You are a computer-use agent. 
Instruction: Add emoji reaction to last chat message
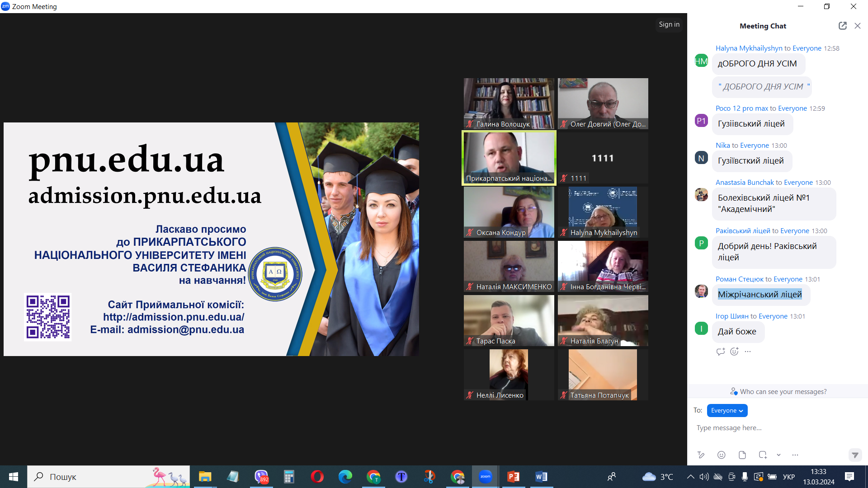[734, 352]
